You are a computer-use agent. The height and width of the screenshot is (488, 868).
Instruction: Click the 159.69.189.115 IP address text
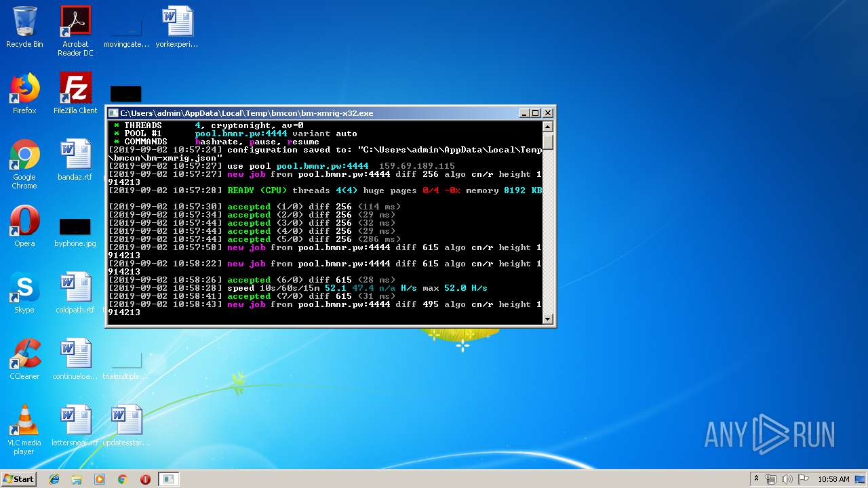pyautogui.click(x=417, y=166)
